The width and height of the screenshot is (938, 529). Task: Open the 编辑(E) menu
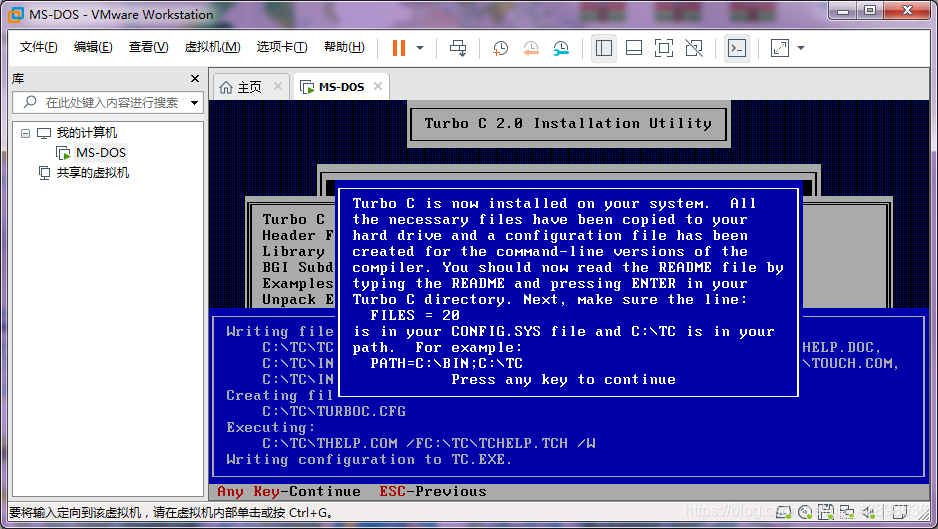click(x=93, y=47)
